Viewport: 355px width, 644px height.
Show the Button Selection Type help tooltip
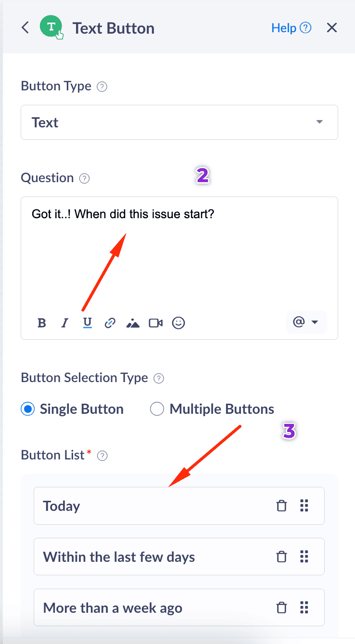coord(159,378)
